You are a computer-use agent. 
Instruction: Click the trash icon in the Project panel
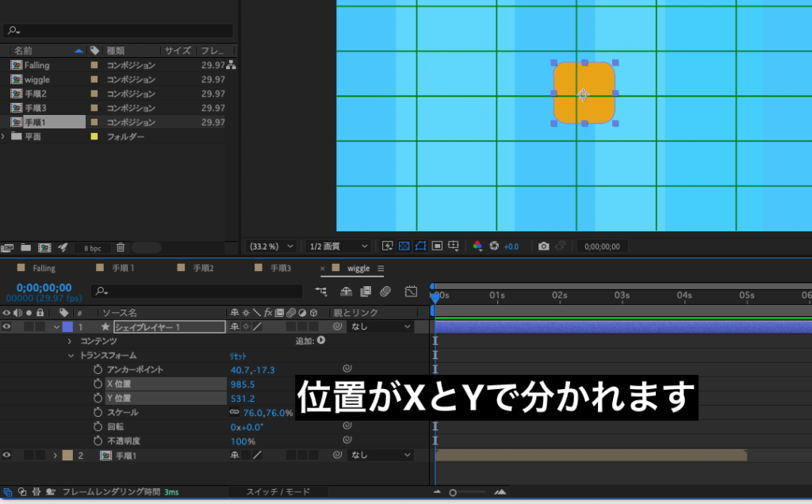pos(121,247)
